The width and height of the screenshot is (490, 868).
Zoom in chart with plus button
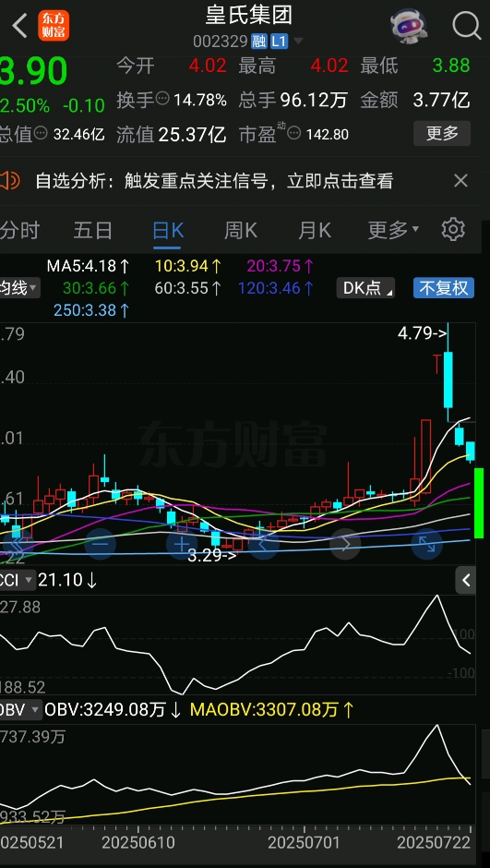point(182,544)
